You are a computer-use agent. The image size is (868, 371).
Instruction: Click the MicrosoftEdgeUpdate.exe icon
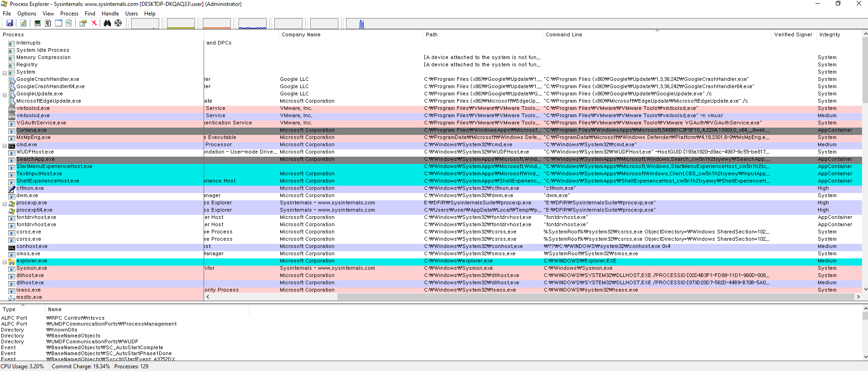coord(12,102)
